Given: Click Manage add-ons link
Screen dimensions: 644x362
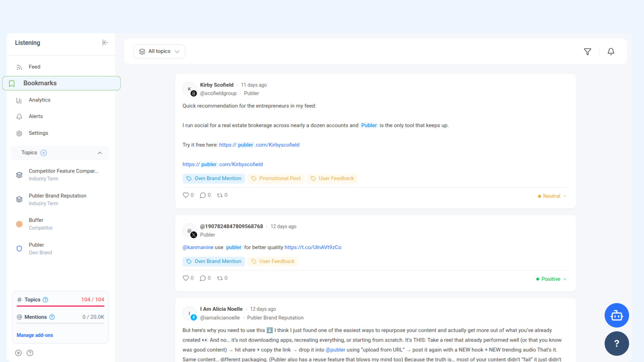Looking at the screenshot, I should [35, 335].
